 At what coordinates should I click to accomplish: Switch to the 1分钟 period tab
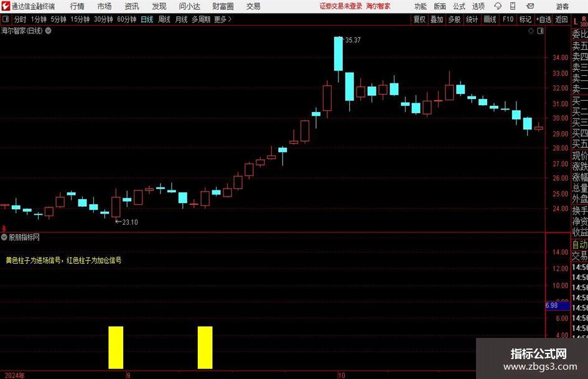pyautogui.click(x=39, y=19)
